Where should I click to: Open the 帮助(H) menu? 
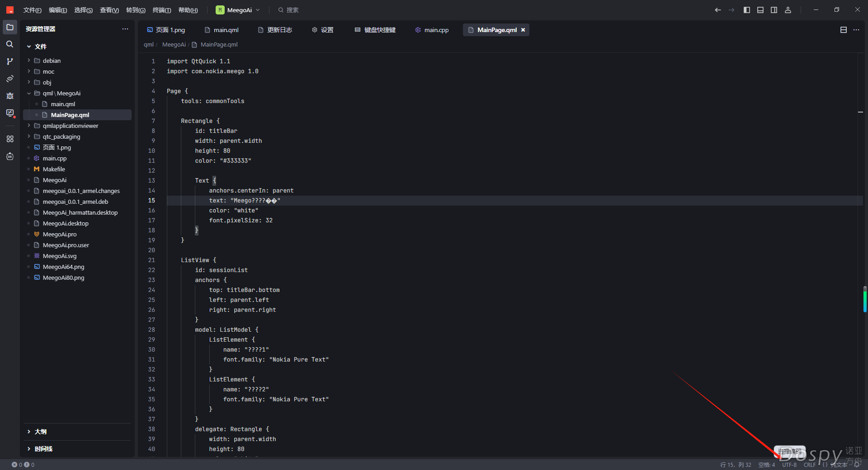[x=188, y=10]
